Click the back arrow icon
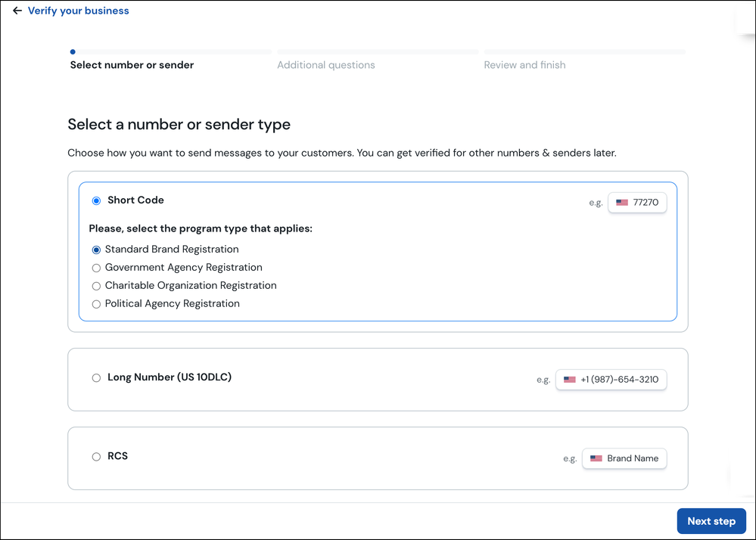 coord(17,11)
